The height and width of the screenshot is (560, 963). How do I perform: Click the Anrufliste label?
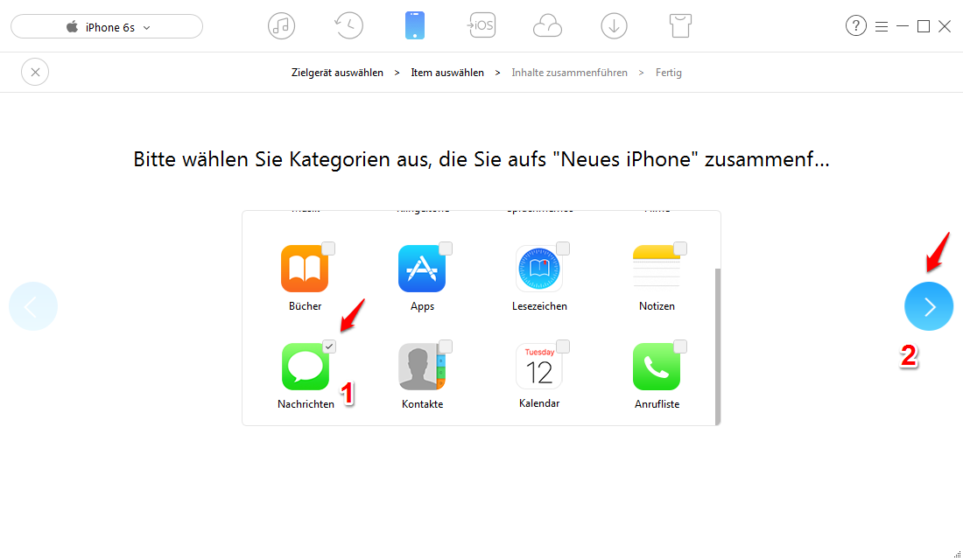coord(657,404)
